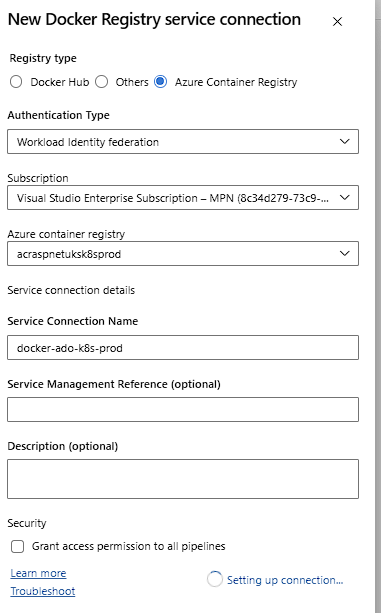This screenshot has height=613, width=381.
Task: Enable Grant access permission to all pipelines
Action: (x=18, y=546)
